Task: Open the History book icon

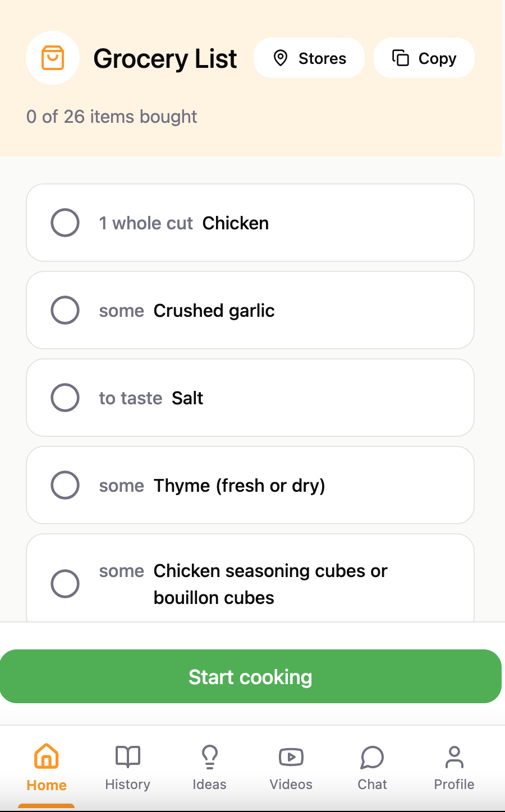Action: coord(128,756)
